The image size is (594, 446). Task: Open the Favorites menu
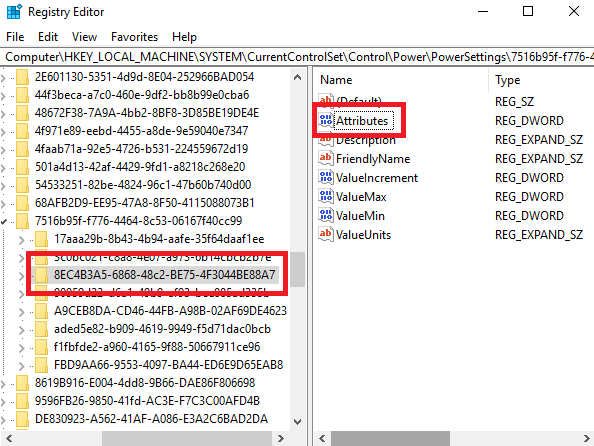point(134,37)
